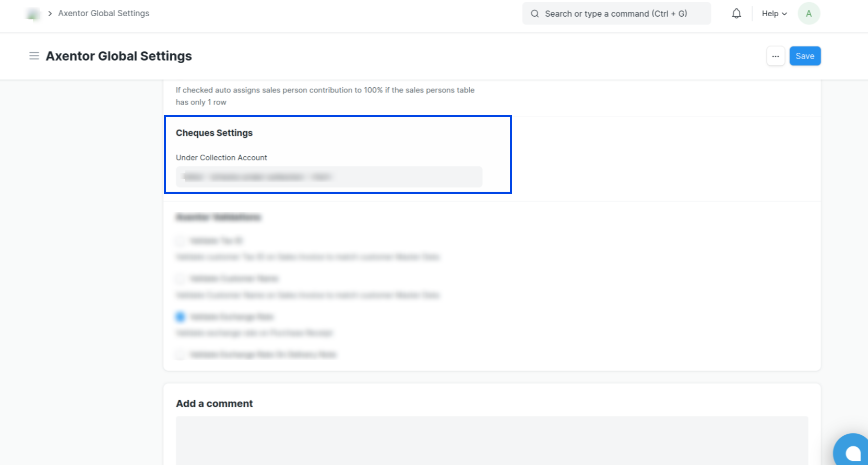Click the Axentor Validations section heading
The width and height of the screenshot is (868, 465).
pyautogui.click(x=218, y=217)
